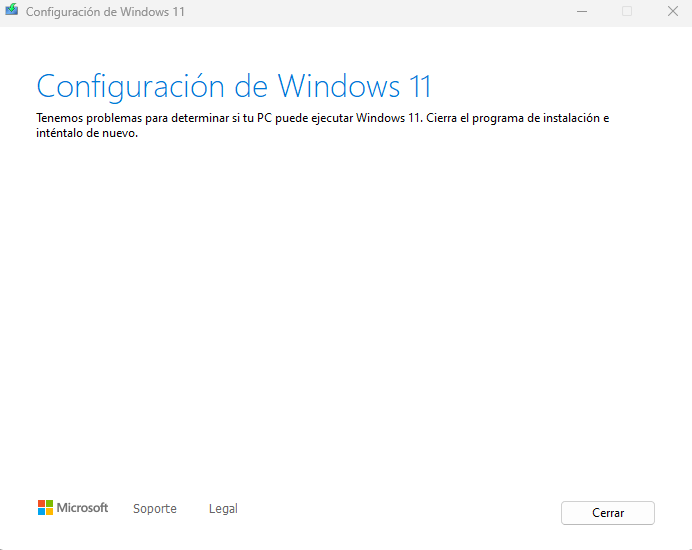The width and height of the screenshot is (692, 550).
Task: Click the Cerrar button
Action: (607, 512)
